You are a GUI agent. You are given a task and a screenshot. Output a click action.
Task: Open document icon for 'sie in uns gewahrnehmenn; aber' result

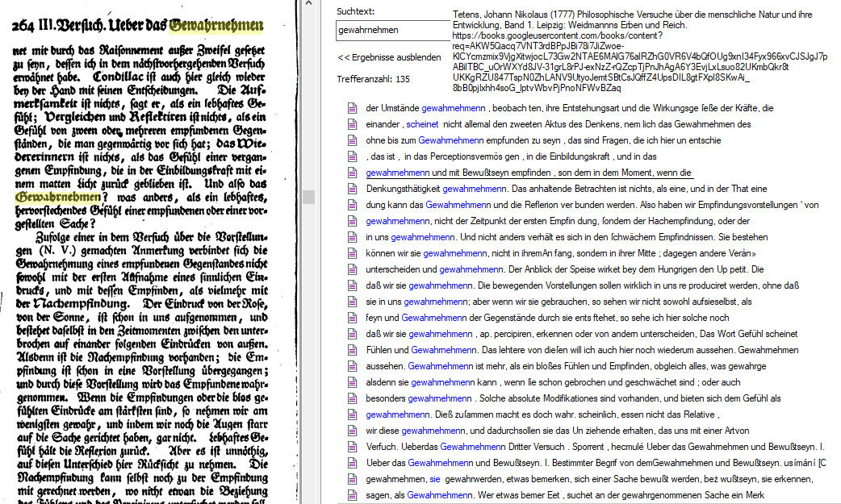(x=352, y=302)
